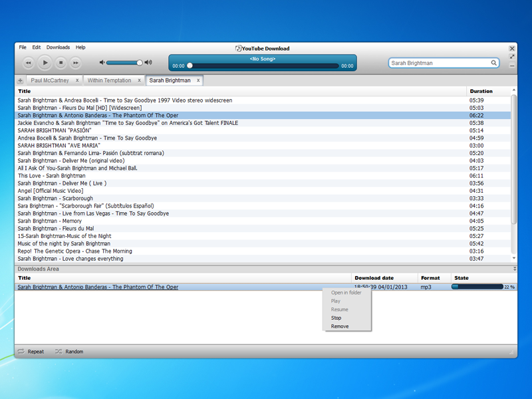This screenshot has width=532, height=399.
Task: Open the Downloads menu
Action: 58,47
